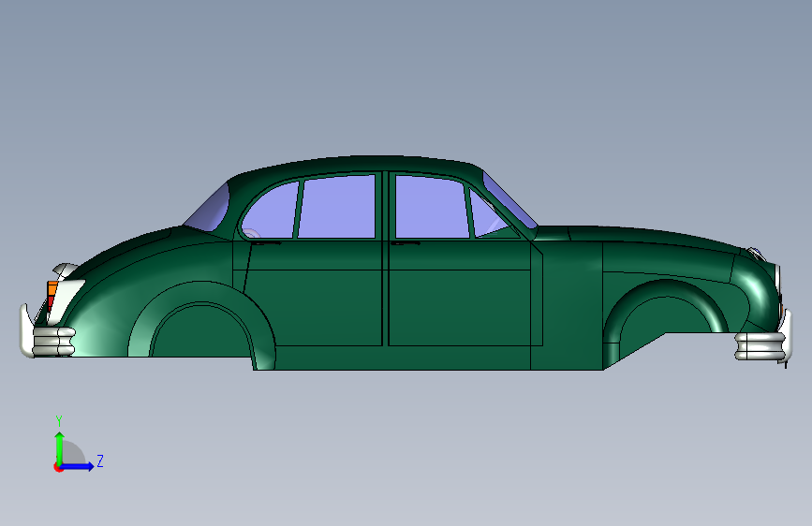Image resolution: width=812 pixels, height=526 pixels.
Task: Click the green Y axis arrow of the triad
Action: coord(60,447)
